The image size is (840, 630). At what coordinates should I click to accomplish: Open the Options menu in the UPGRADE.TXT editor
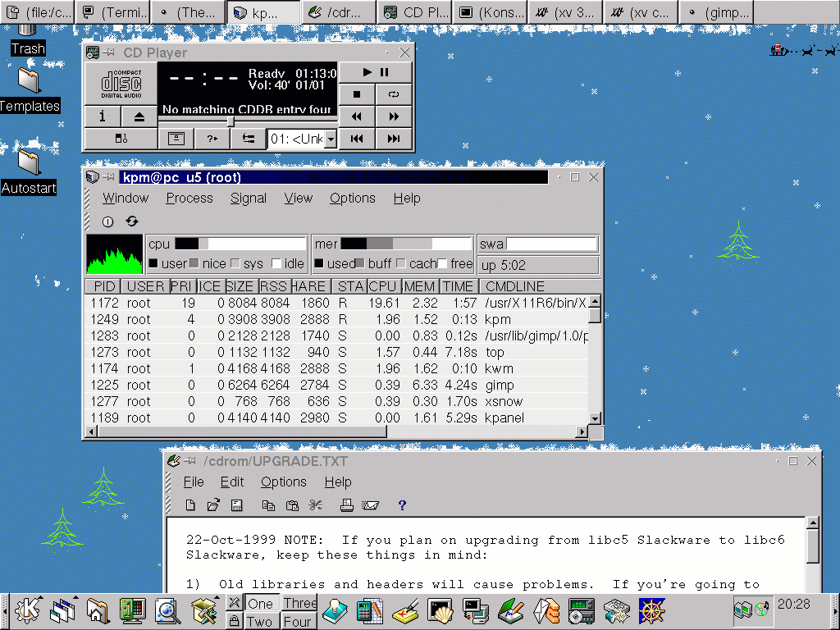[x=283, y=482]
